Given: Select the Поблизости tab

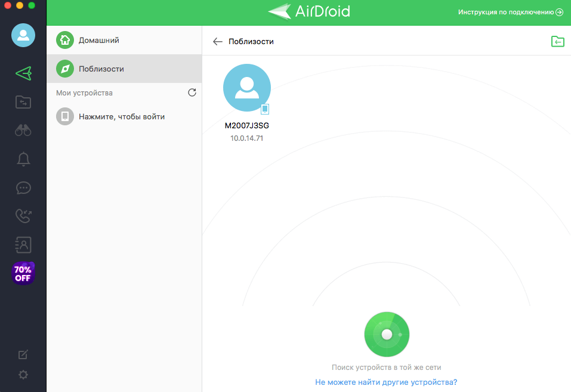Looking at the screenshot, I should 101,69.
